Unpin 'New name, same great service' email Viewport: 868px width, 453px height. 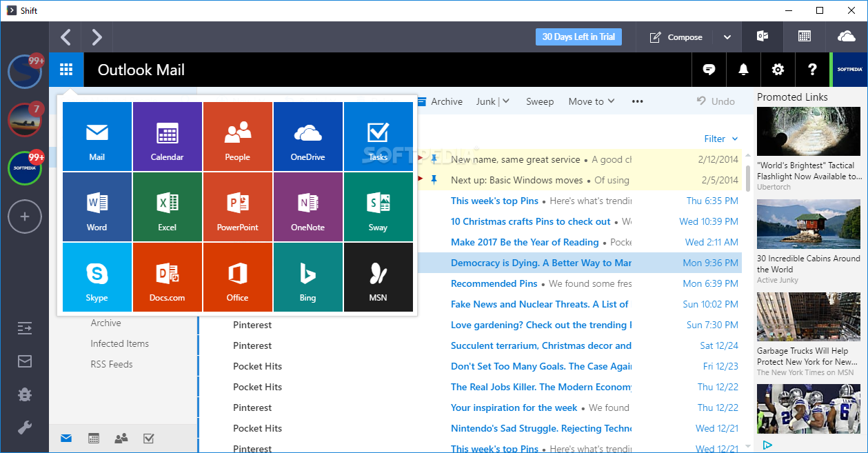434,159
